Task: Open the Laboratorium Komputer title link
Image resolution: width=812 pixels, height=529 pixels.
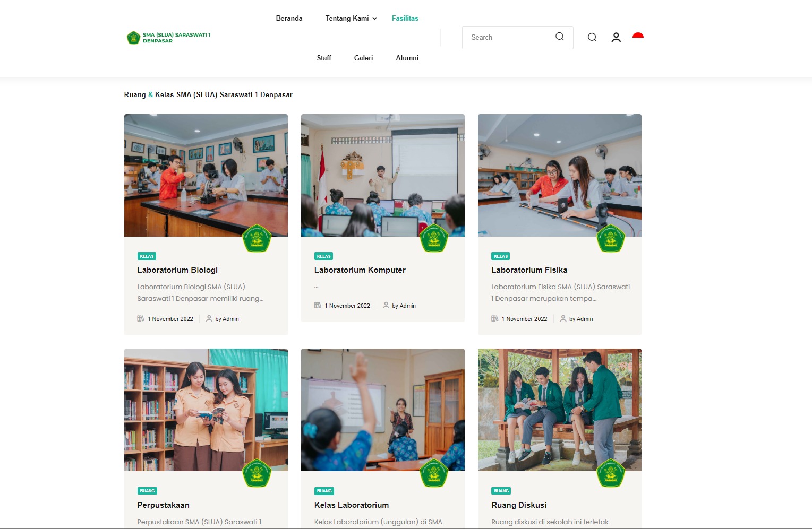Action: [360, 270]
